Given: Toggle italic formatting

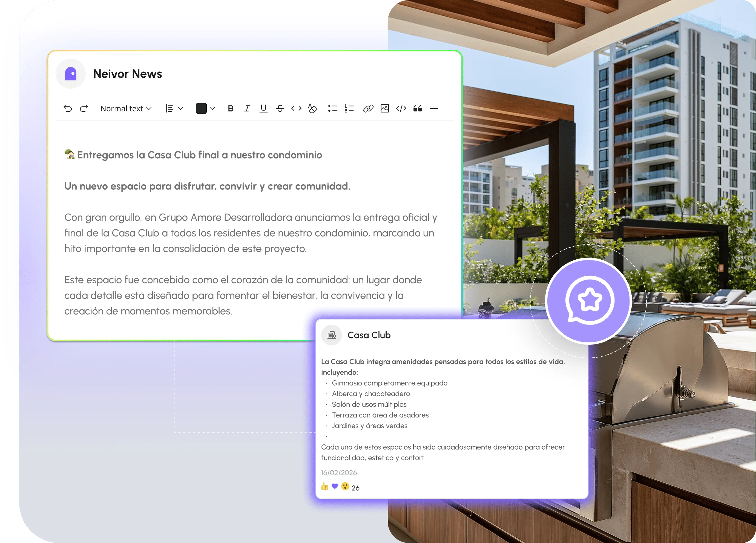Looking at the screenshot, I should 247,108.
